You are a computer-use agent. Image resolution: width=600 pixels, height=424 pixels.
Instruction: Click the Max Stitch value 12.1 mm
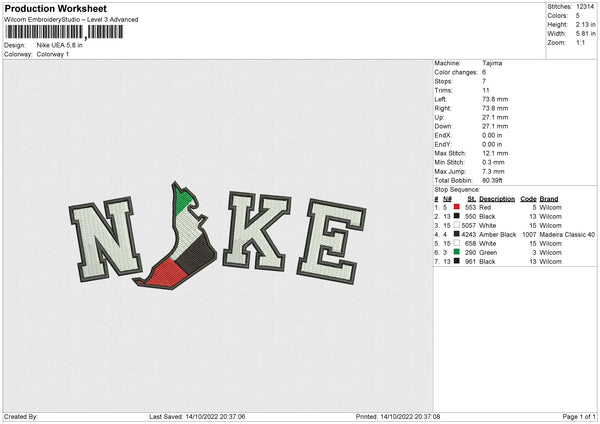[x=495, y=153]
